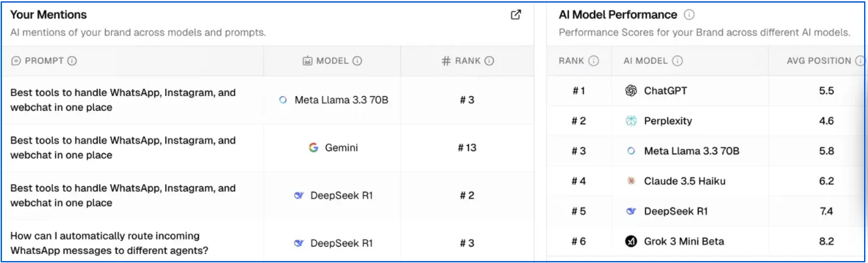Click rank # 13 cell
This screenshot has height=263, width=868.
(x=467, y=147)
